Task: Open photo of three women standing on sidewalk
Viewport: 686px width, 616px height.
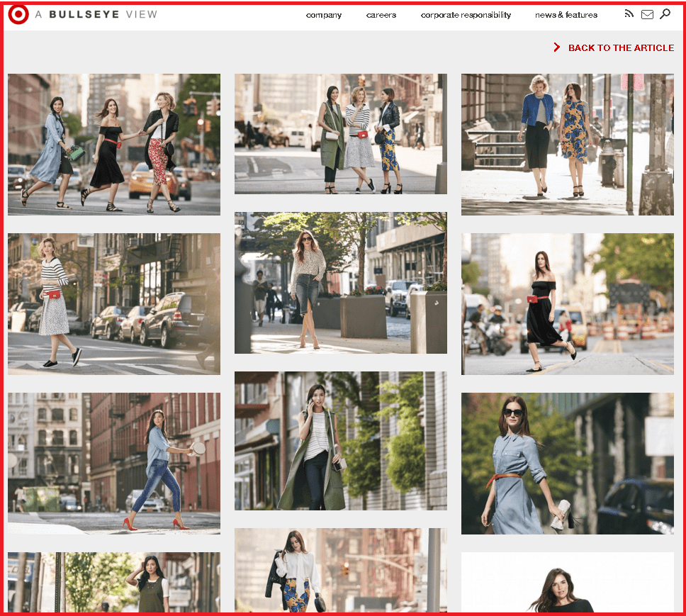Action: 341,133
